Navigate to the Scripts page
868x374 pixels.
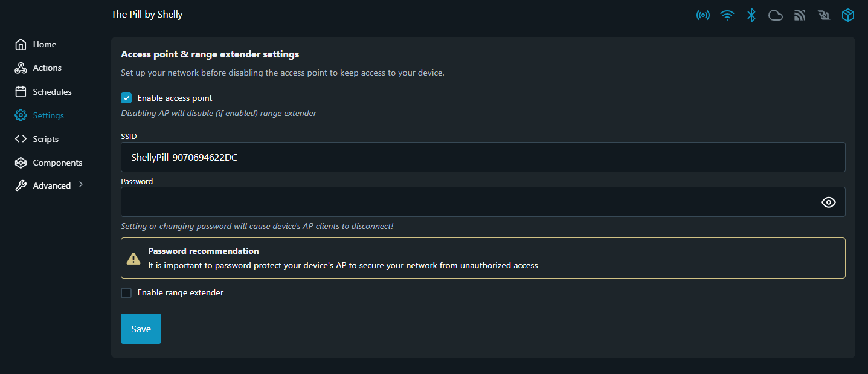(45, 139)
